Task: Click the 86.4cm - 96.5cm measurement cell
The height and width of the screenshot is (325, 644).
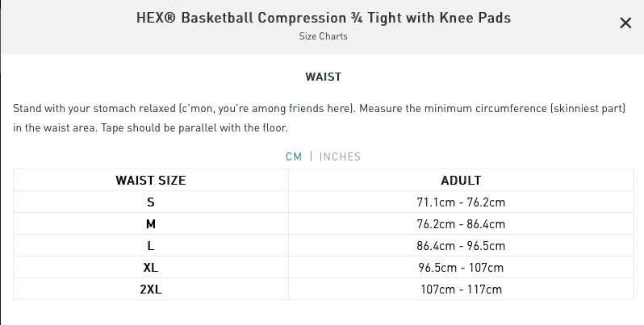Action: coord(461,245)
